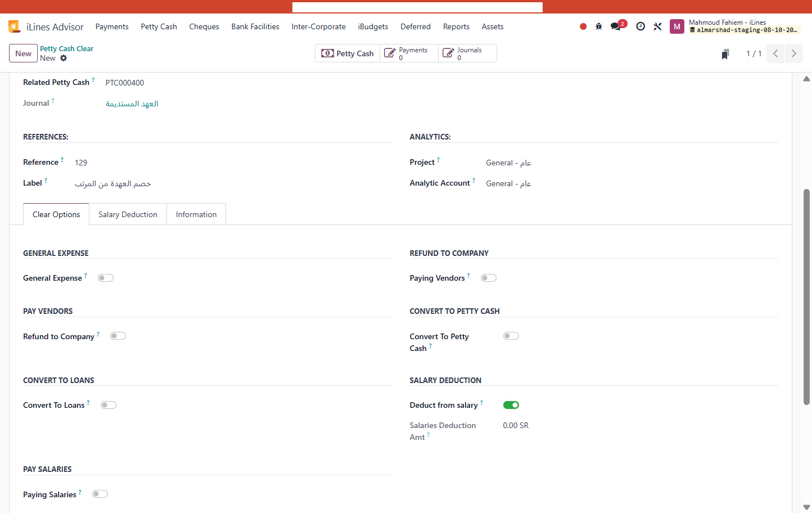Screen dimensions: 812x513
Task: Toggle Convert To Petty Cash switch
Action: (x=511, y=336)
